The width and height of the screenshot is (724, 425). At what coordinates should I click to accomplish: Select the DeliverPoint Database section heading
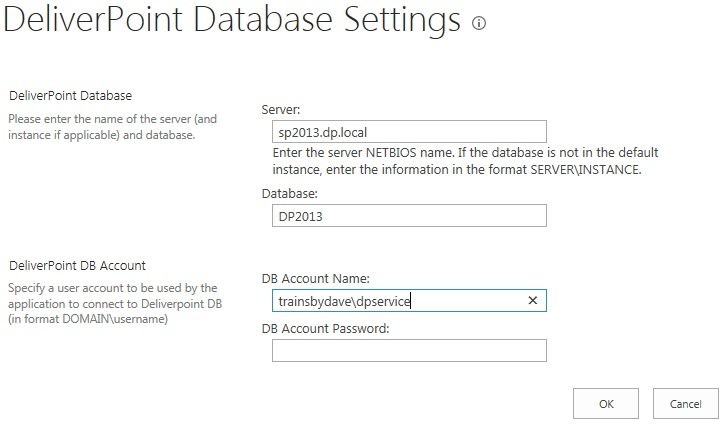[x=71, y=96]
